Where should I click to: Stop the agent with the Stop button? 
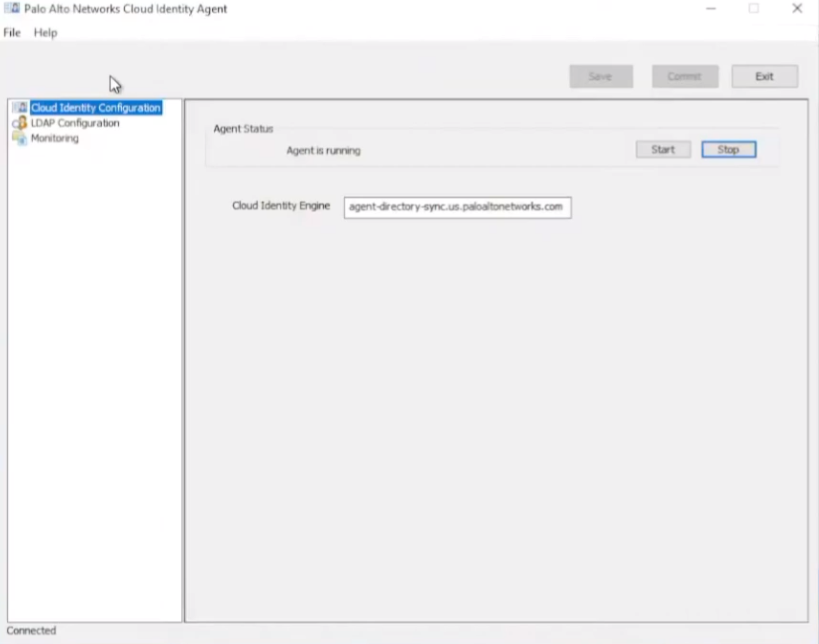[x=729, y=149]
